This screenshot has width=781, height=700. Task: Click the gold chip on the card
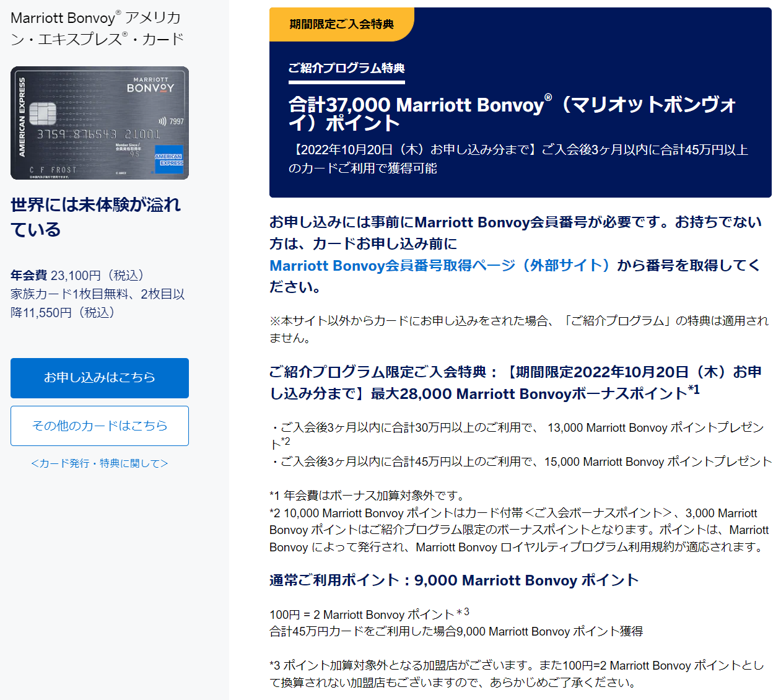click(x=43, y=113)
